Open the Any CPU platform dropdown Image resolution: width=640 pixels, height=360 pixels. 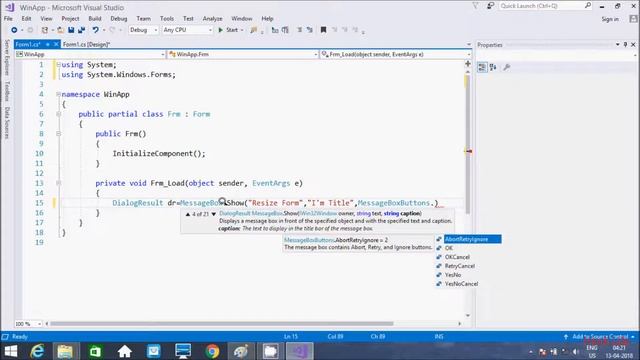(187, 30)
